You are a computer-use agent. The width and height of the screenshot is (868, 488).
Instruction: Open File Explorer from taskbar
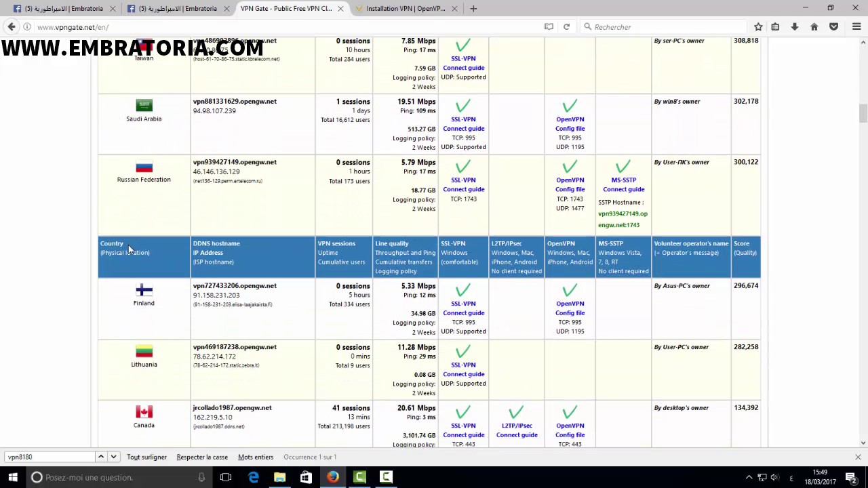(x=279, y=477)
